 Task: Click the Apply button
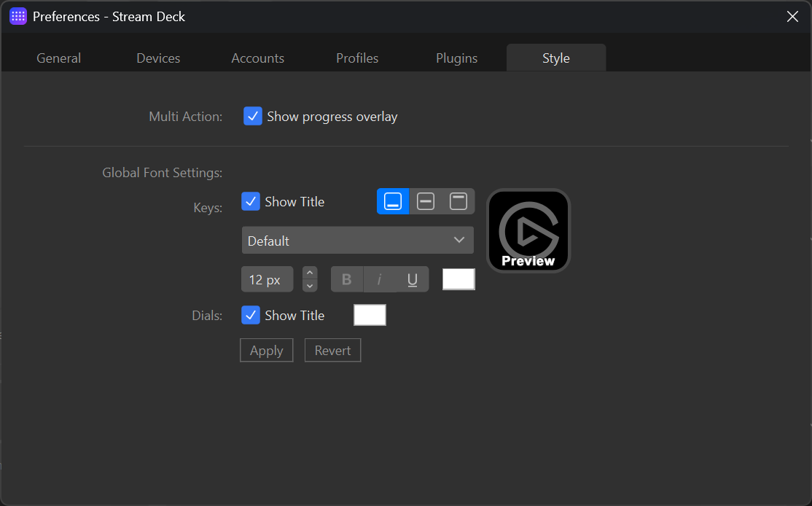point(266,350)
